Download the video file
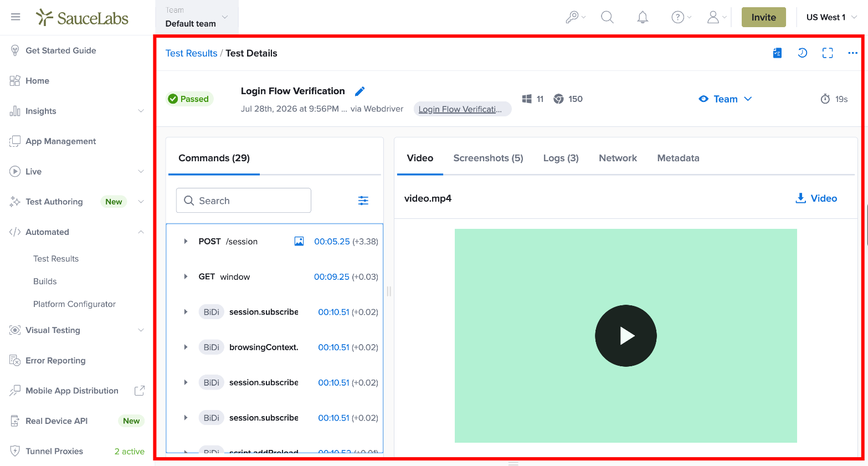 point(816,198)
